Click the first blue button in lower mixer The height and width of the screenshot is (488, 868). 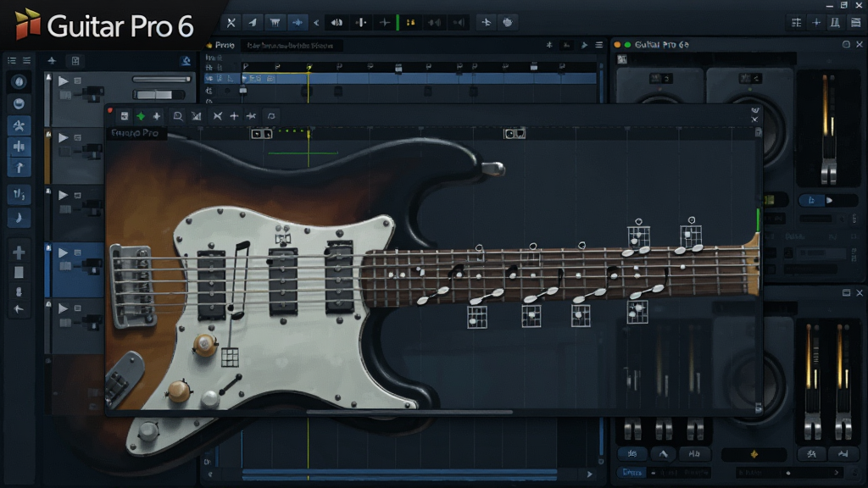click(632, 454)
